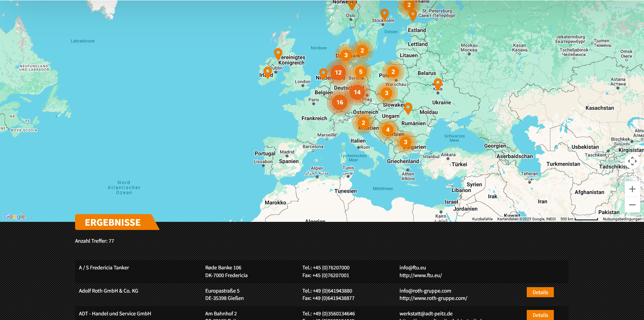Click the cluster marker showing 4 near Serbia
644x320 pixels.
pos(387,130)
